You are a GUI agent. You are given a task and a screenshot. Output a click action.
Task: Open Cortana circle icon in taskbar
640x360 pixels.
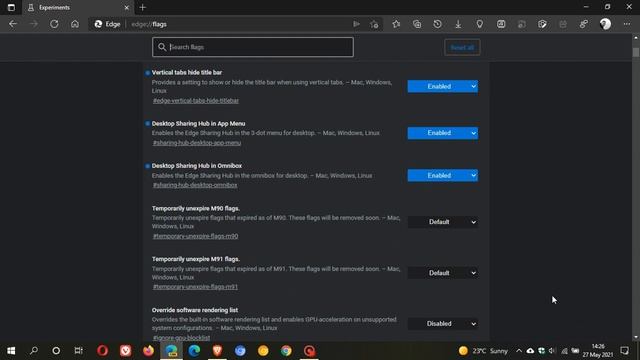(x=56, y=351)
